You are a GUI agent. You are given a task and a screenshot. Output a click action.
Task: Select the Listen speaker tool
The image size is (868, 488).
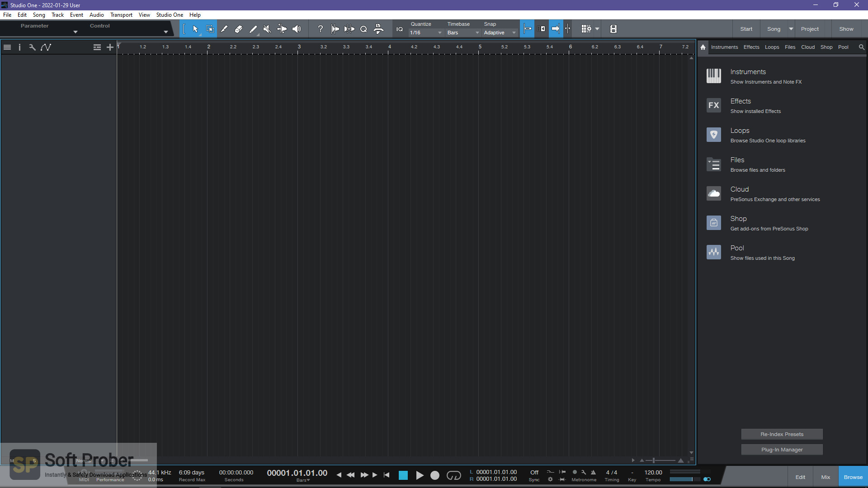coord(297,29)
